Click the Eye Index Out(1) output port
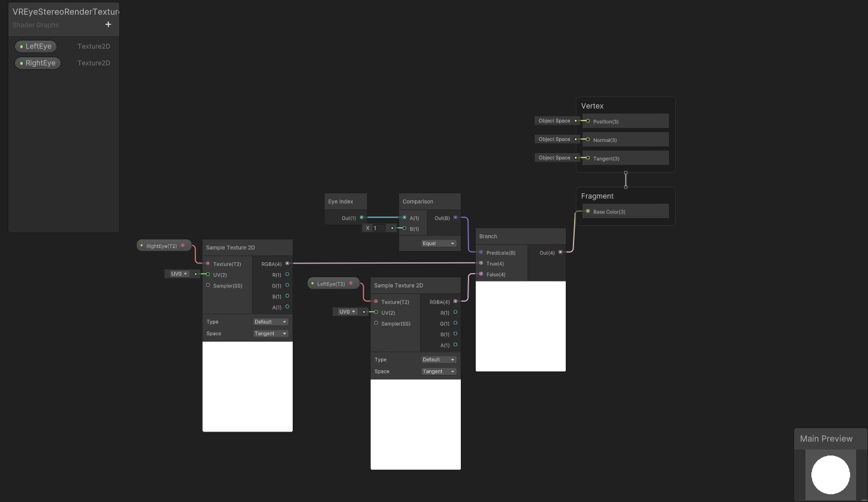The image size is (868, 502). click(361, 218)
